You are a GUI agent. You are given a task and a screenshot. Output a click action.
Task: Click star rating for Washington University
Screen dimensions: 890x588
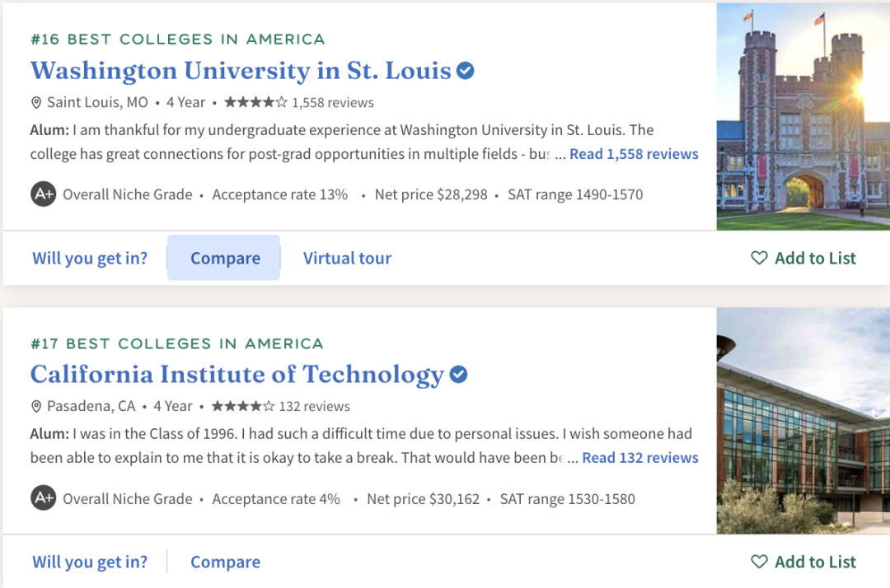[255, 102]
